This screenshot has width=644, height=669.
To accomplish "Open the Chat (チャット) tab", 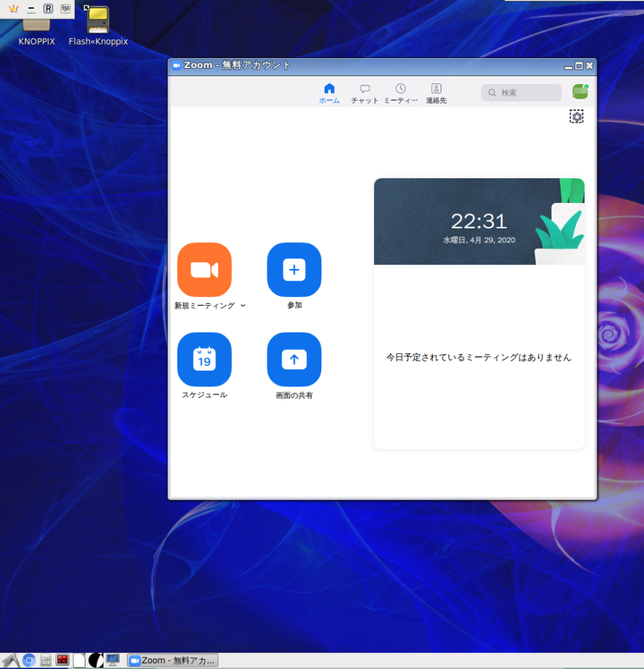I will click(365, 93).
